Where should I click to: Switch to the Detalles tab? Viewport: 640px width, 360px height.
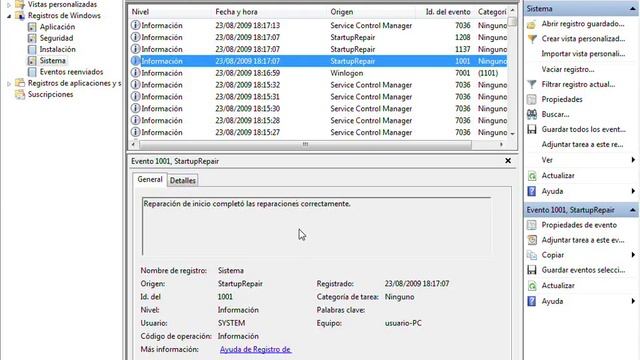(182, 180)
